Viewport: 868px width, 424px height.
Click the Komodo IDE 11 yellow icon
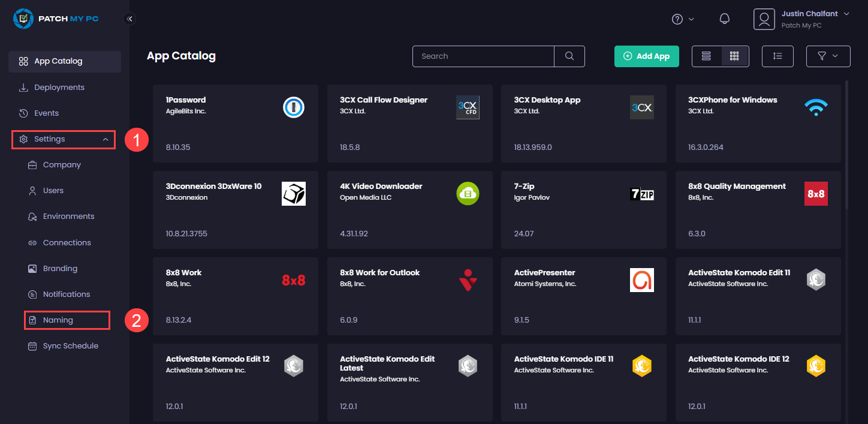(x=642, y=366)
